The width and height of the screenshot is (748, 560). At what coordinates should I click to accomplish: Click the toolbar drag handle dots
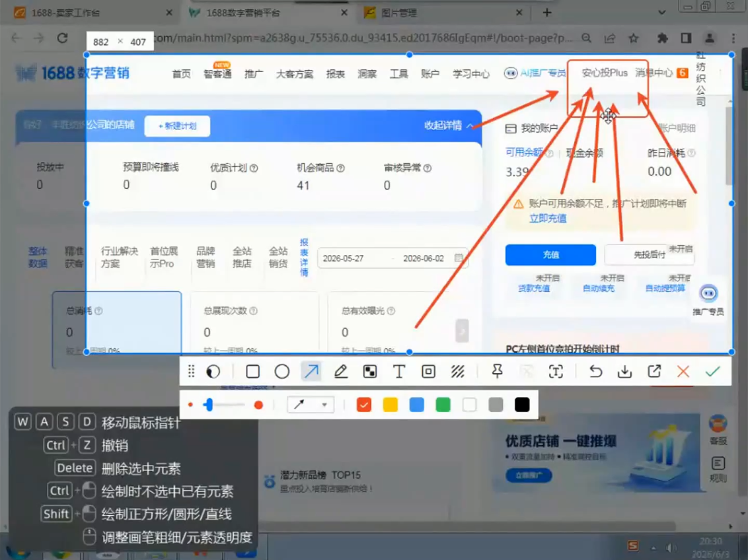click(191, 371)
